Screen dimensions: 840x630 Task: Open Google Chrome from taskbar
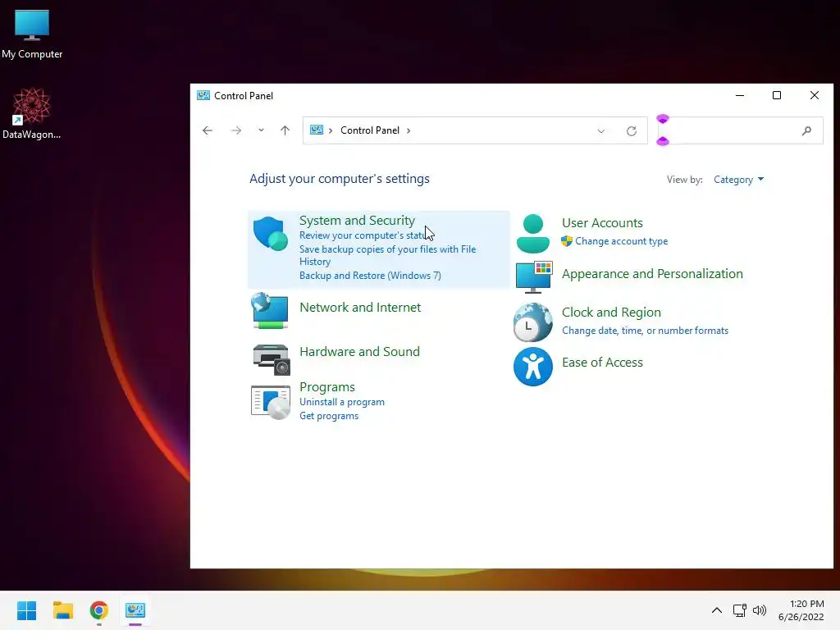pos(99,610)
